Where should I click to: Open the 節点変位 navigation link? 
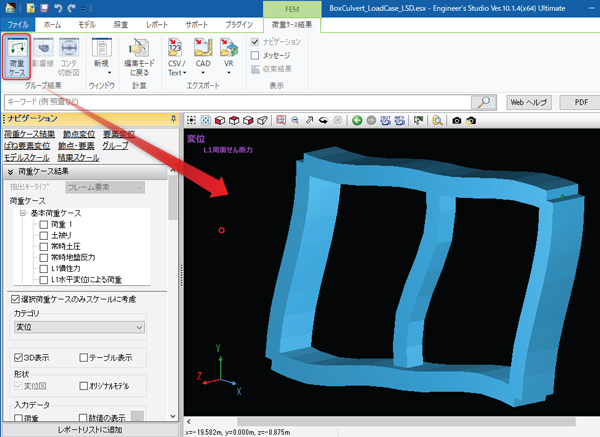(x=79, y=134)
